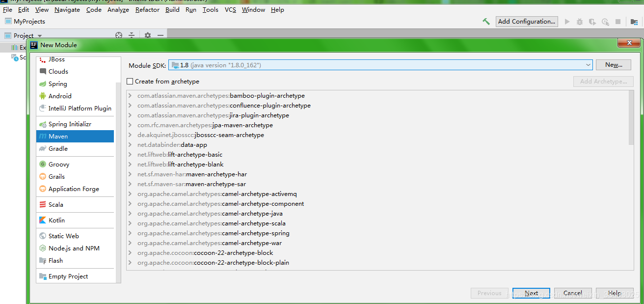Screen dimensions: 644x304
Task: Open the Build menu
Action: point(172,10)
